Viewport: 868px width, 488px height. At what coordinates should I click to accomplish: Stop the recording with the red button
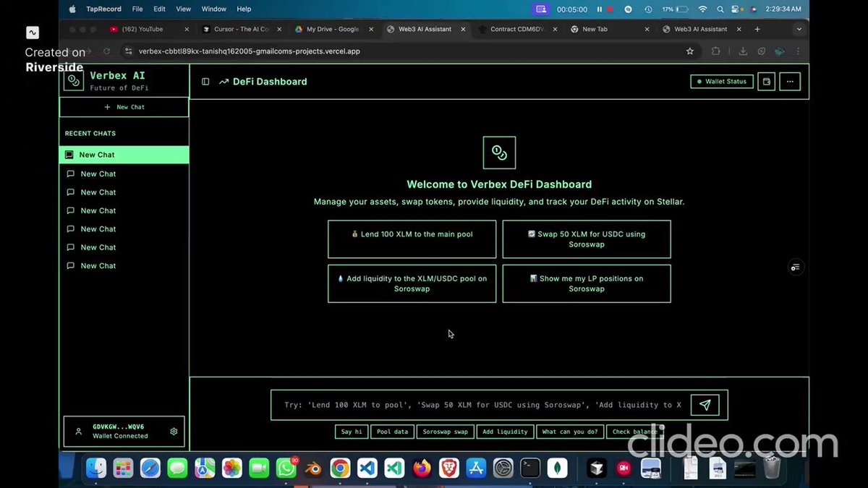610,9
